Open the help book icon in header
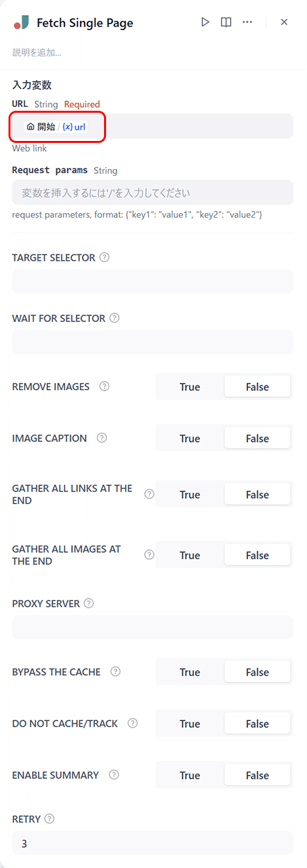 click(226, 22)
